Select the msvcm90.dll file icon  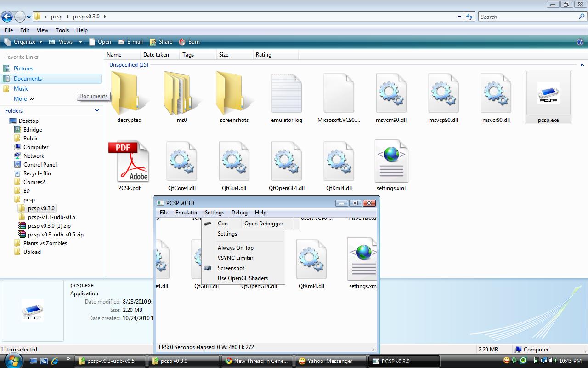391,93
